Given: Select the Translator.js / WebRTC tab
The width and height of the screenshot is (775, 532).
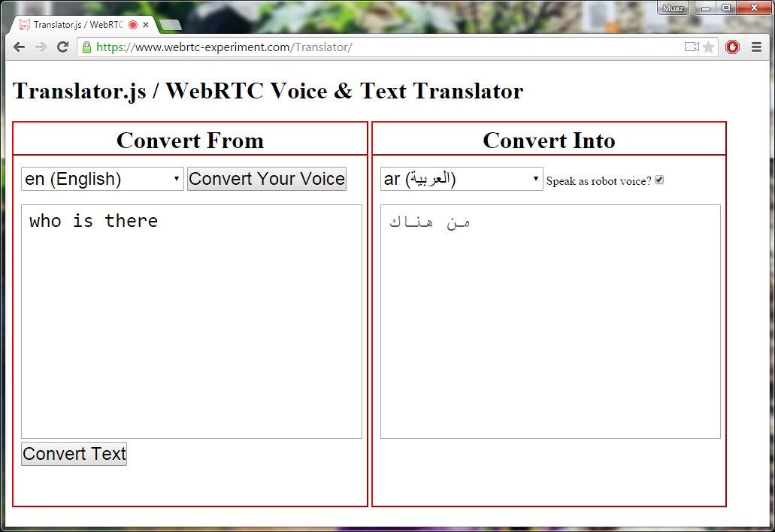Looking at the screenshot, I should (83, 25).
